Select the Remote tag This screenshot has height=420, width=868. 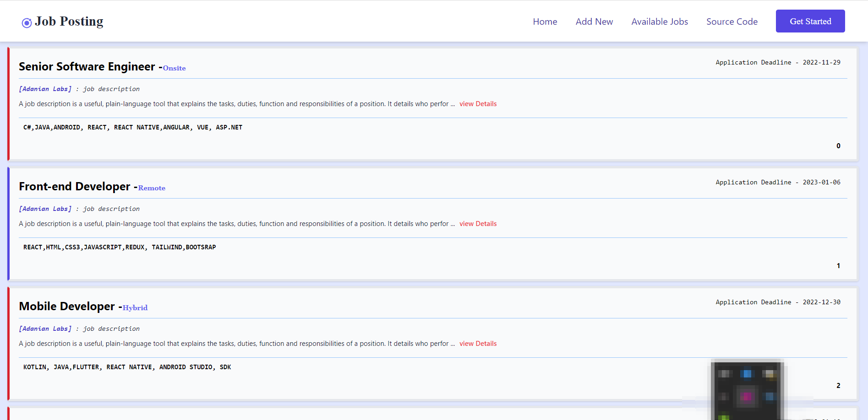click(x=152, y=188)
